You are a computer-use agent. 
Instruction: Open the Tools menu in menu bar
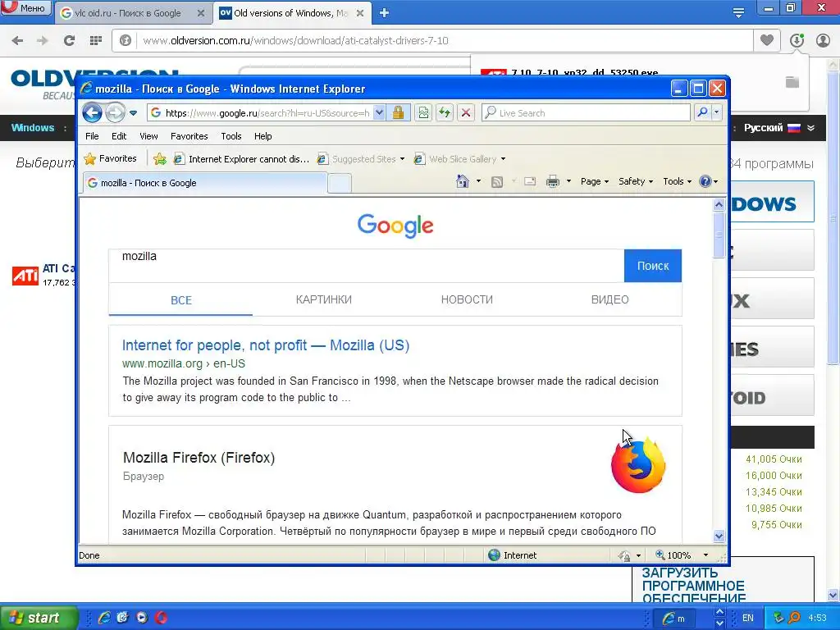231,136
